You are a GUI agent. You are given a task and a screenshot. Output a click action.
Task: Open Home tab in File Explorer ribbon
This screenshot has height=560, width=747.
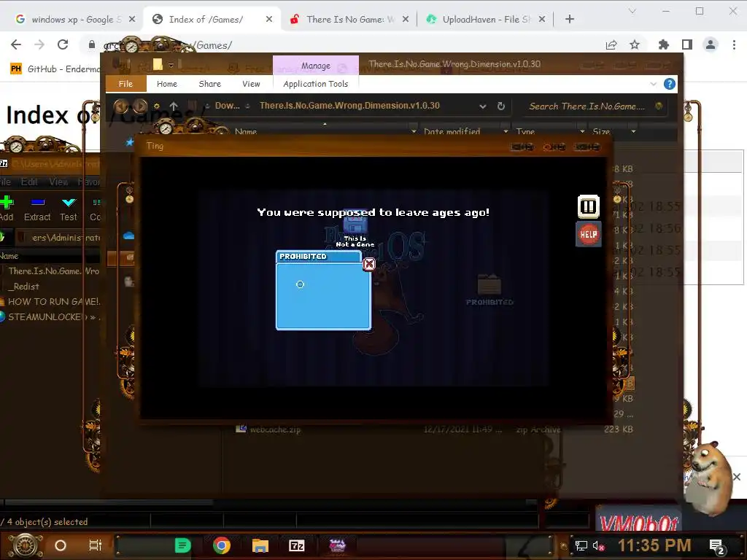(x=167, y=84)
